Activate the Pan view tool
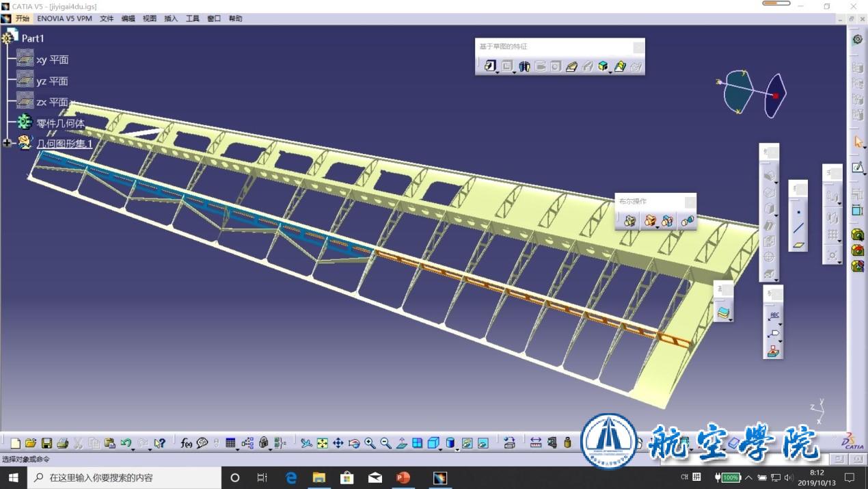868x489 pixels. point(338,443)
